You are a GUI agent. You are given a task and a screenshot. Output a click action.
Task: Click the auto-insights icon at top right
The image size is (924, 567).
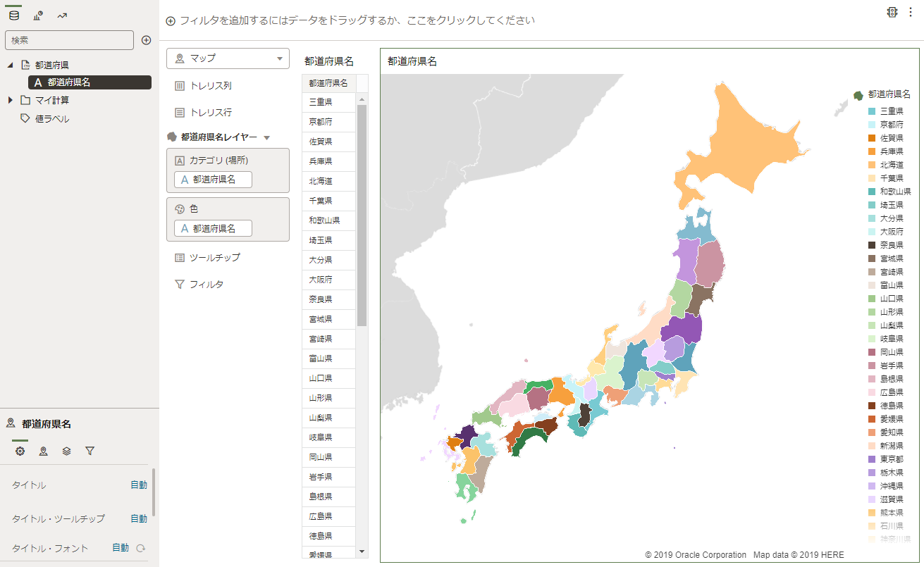click(x=892, y=12)
